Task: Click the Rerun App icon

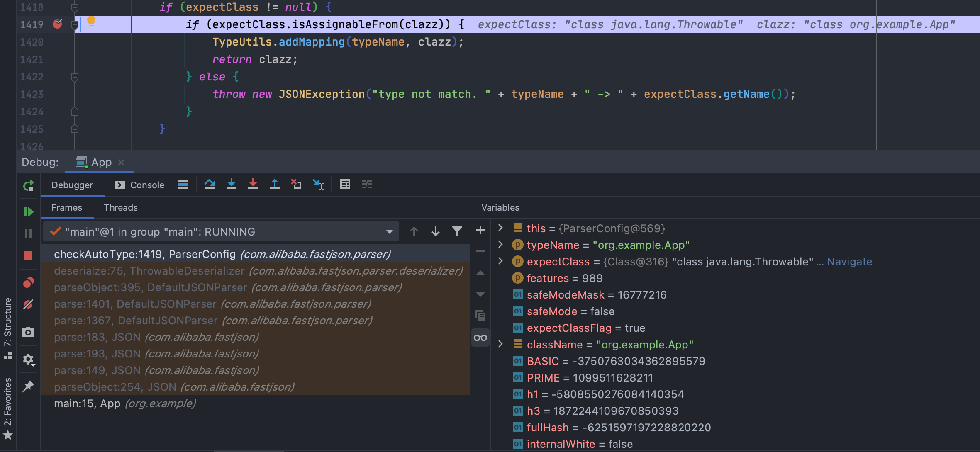Action: pos(28,185)
